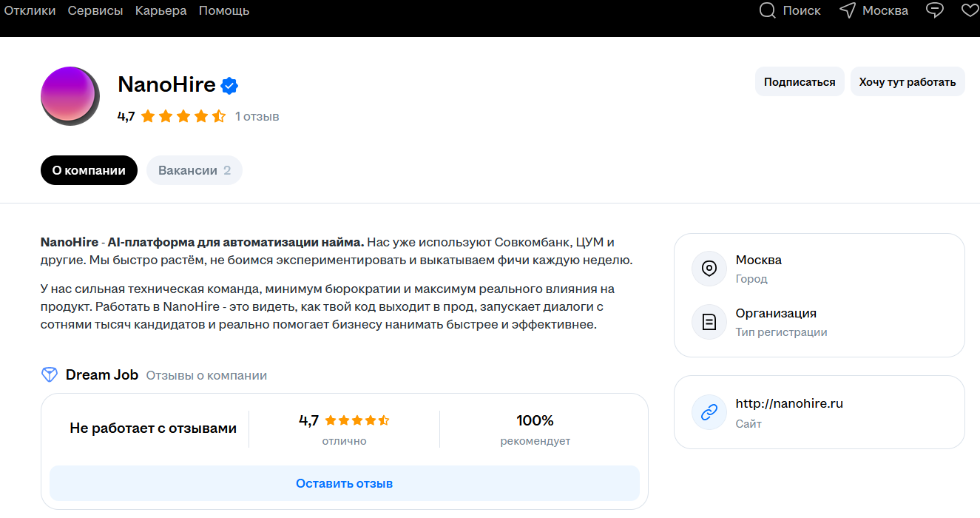Click the Москва location arrow icon
Viewport: 980px width, 518px height.
848,10
